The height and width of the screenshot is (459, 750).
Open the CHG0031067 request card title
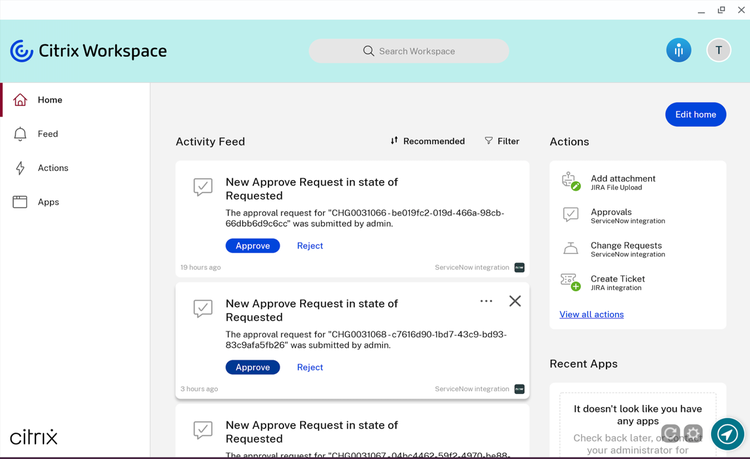[311, 432]
